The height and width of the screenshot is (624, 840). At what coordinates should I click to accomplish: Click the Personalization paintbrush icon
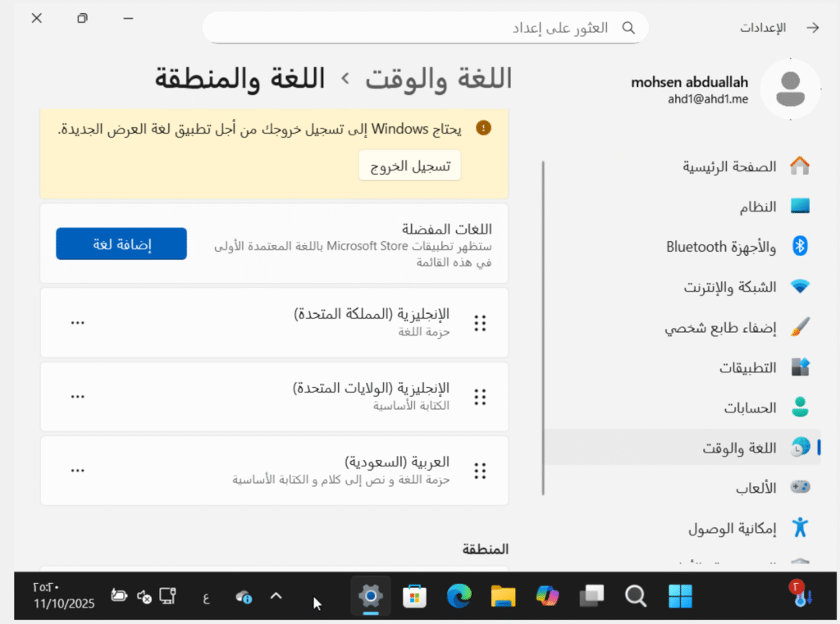click(800, 327)
